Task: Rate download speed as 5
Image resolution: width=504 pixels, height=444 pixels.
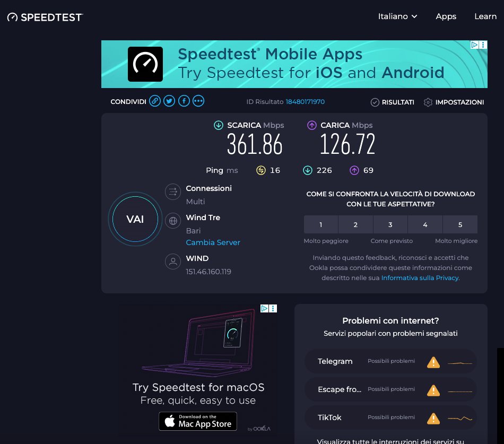Action: pyautogui.click(x=460, y=224)
